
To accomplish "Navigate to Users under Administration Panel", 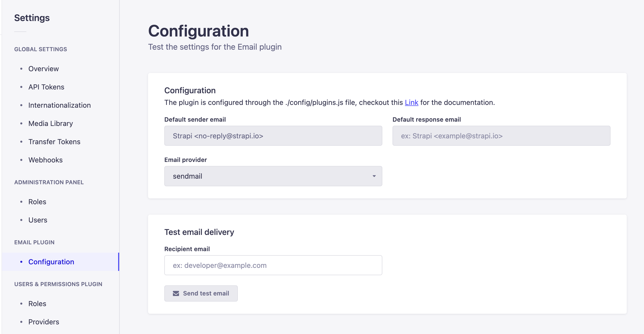I will coord(38,220).
